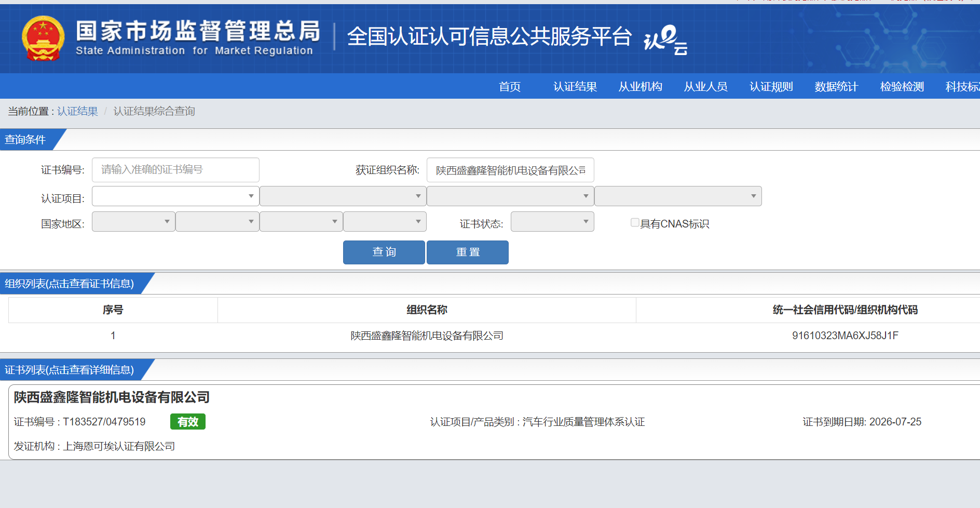Click issuing body 上海恩可埃认证有限公司

pos(119,446)
